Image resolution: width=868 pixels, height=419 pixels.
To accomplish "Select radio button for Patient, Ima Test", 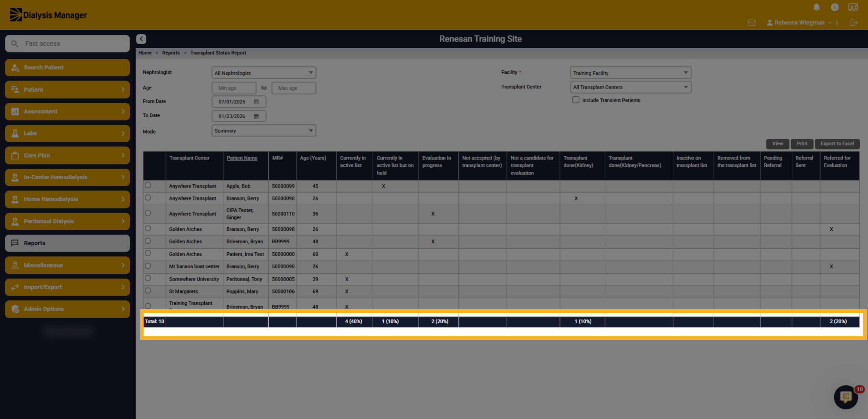I will [x=148, y=253].
